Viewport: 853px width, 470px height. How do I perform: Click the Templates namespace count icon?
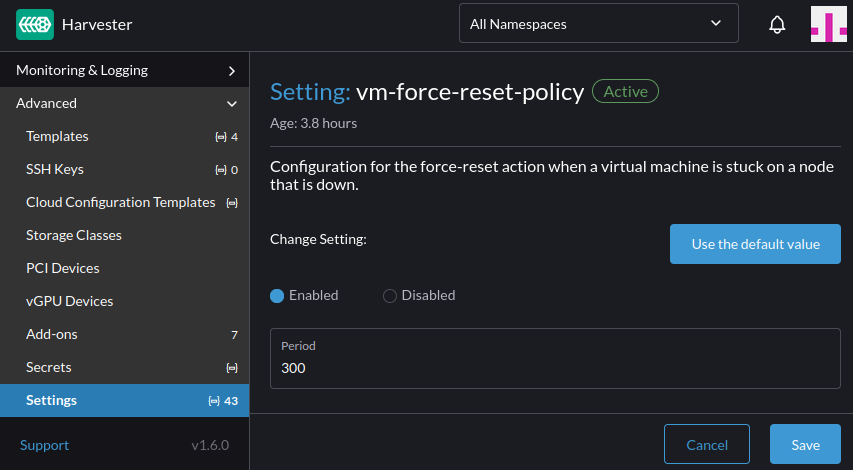[220, 137]
